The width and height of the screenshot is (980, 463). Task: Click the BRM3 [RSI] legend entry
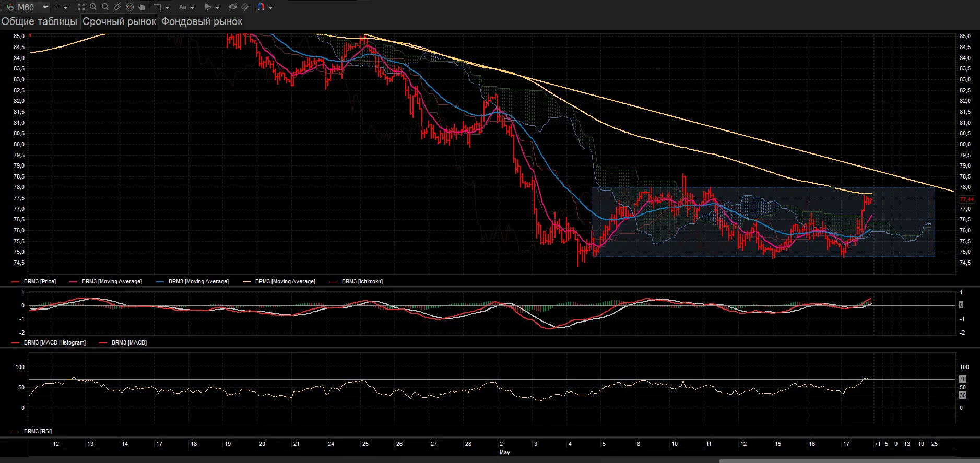[x=31, y=431]
